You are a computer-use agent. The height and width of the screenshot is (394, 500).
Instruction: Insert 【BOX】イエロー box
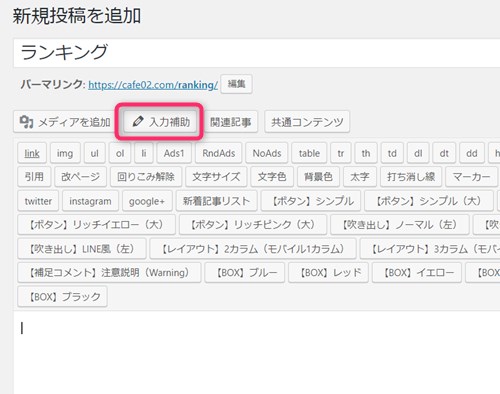(417, 273)
